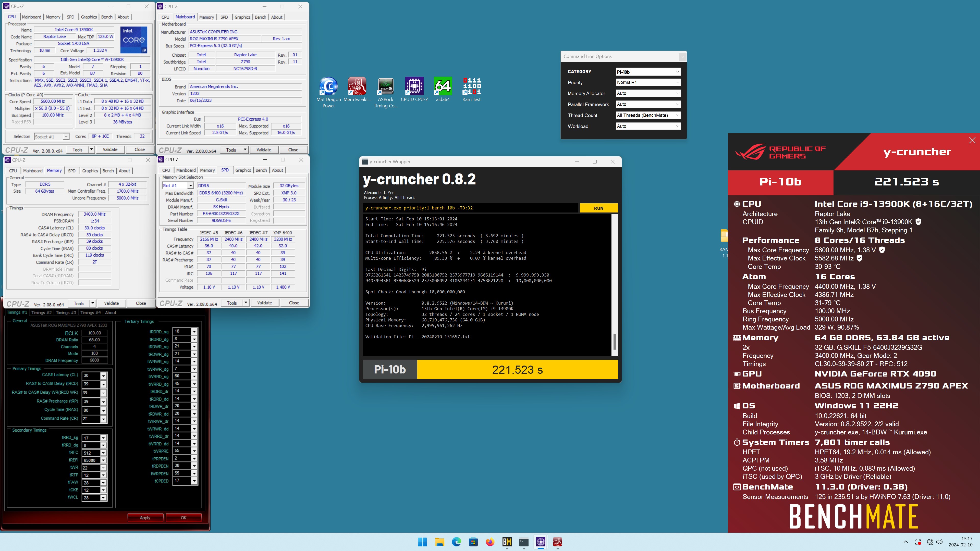Show hidden tray icons chevron
Viewport: 980px width, 551px height.
(905, 542)
